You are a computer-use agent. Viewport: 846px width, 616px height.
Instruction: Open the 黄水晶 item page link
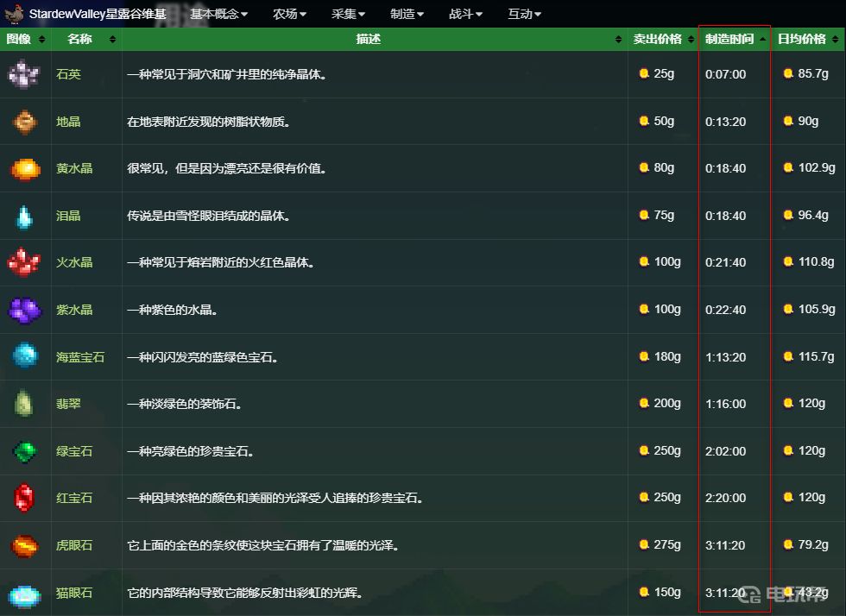(x=74, y=169)
